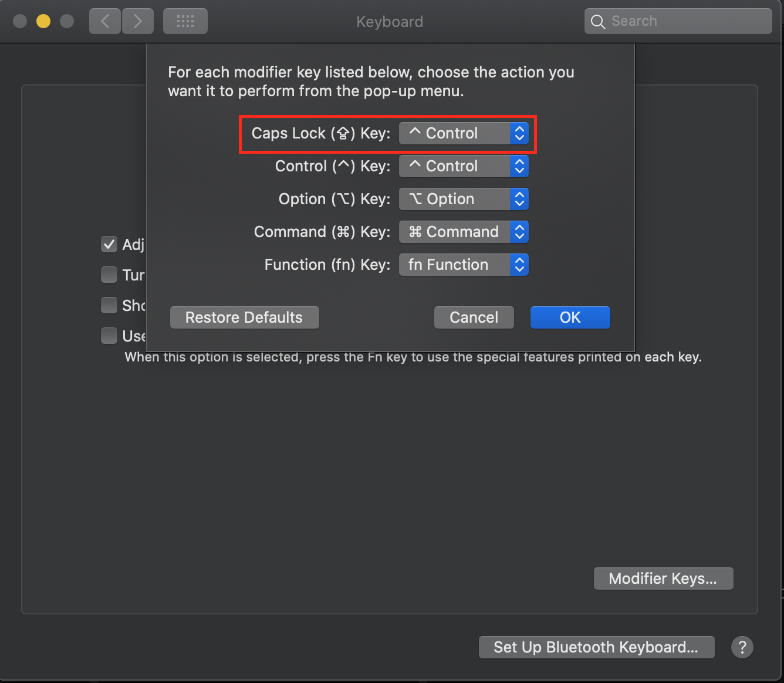
Task: Click the back navigation arrow
Action: 105,22
